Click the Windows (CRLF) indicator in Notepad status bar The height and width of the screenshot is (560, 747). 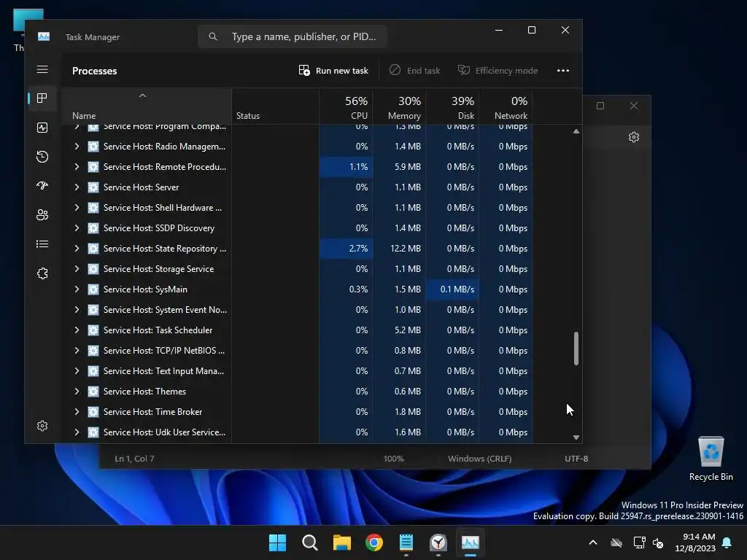click(480, 459)
